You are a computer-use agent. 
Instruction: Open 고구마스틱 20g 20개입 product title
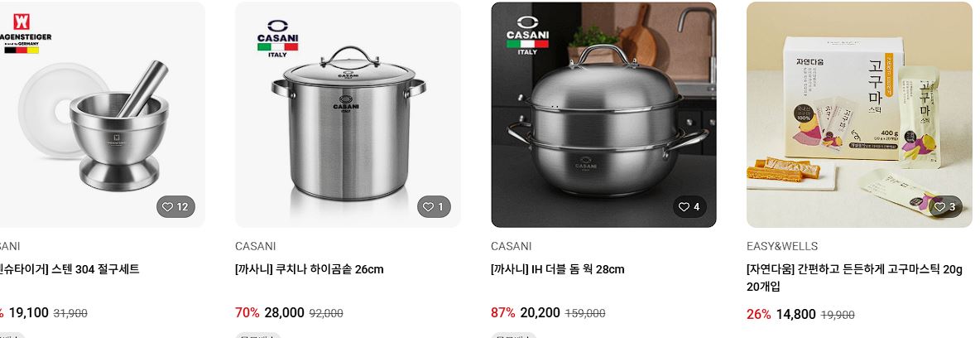[x=854, y=278]
